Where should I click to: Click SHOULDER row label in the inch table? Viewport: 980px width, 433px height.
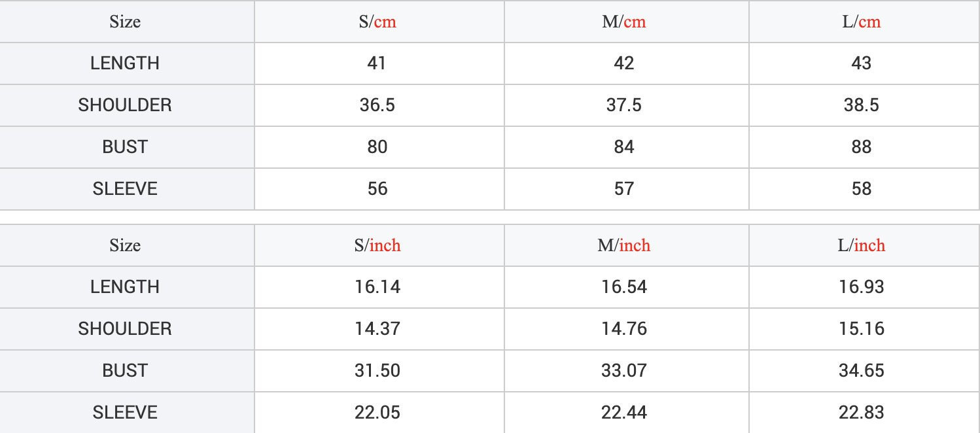(x=125, y=328)
